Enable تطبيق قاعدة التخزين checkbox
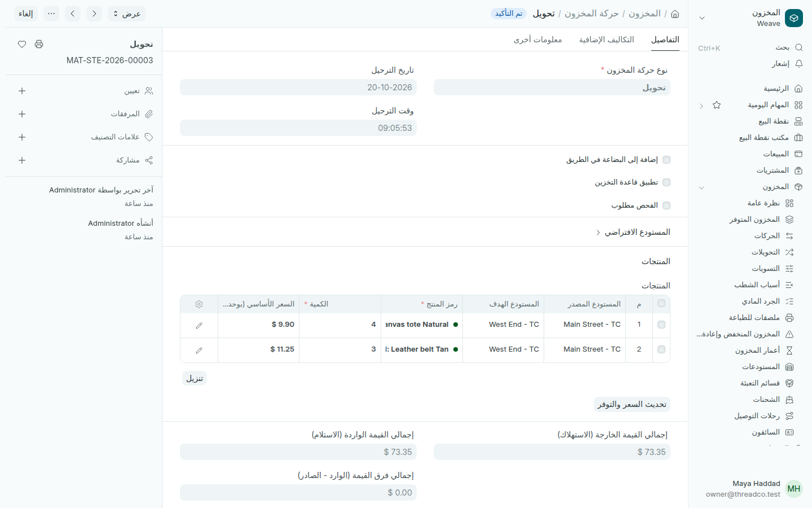Viewport: 812px width, 508px height. (x=667, y=182)
